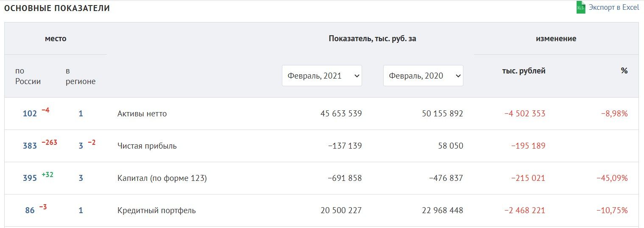
Task: Click the 'в регионе' column header
Action: (x=81, y=76)
